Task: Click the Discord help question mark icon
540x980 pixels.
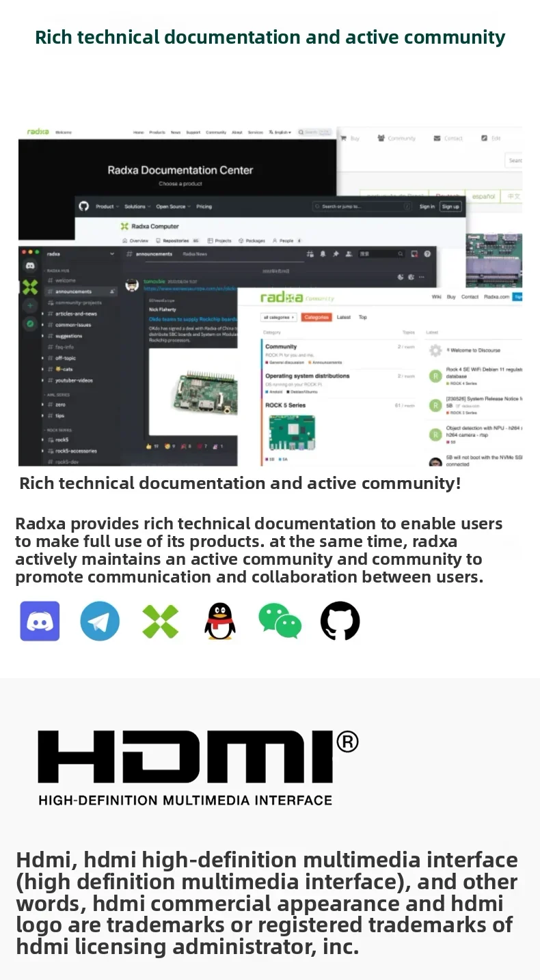Action: pos(427,253)
